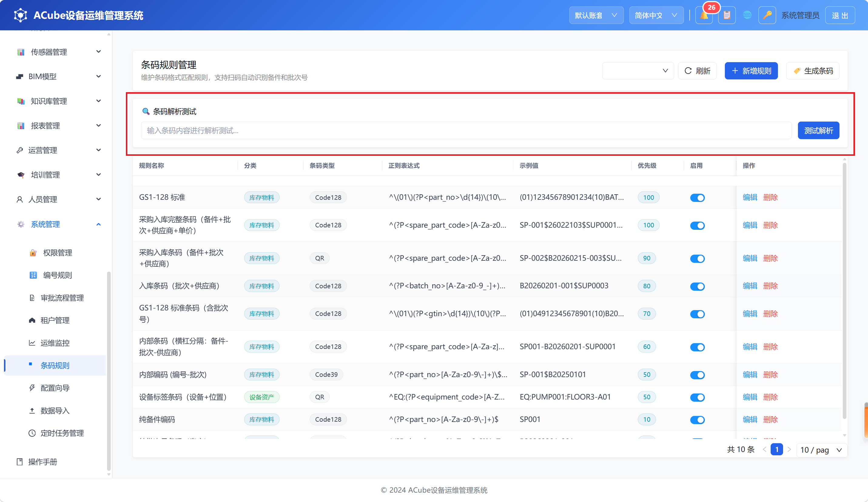This screenshot has width=868, height=502.
Task: Open the 条码规则 menu item
Action: 55,365
